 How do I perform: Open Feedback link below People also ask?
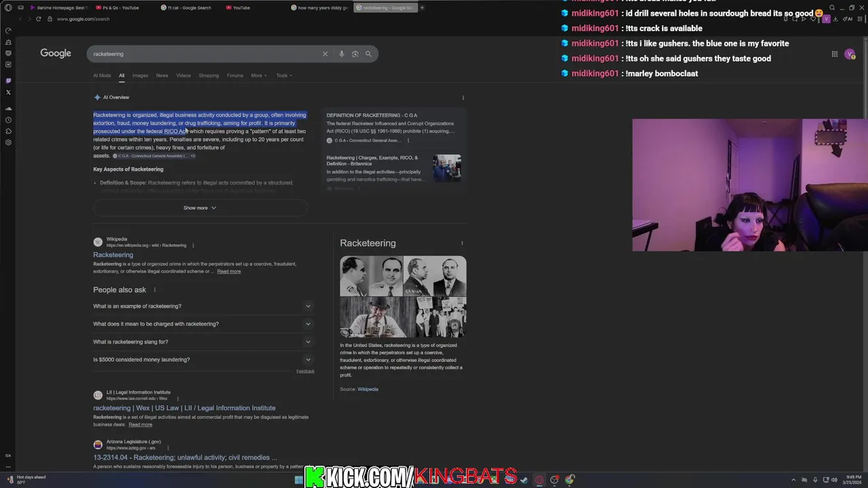[x=305, y=371]
